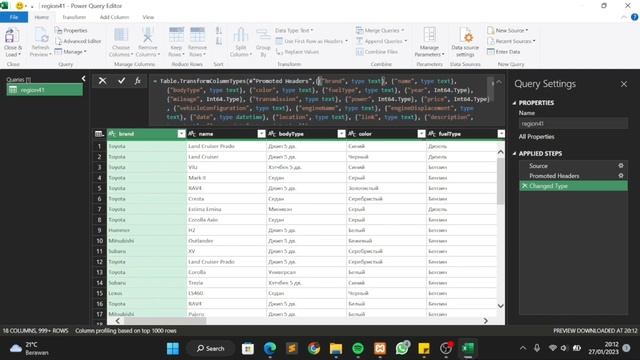The height and width of the screenshot is (360, 640).
Task: Click Replace Values in Transform group
Action: (297, 52)
